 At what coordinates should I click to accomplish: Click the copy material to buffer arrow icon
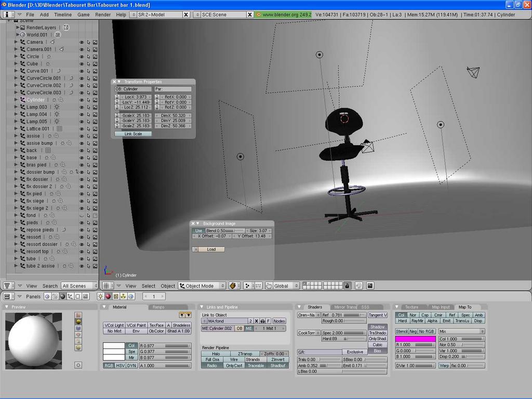pyautogui.click(x=182, y=315)
